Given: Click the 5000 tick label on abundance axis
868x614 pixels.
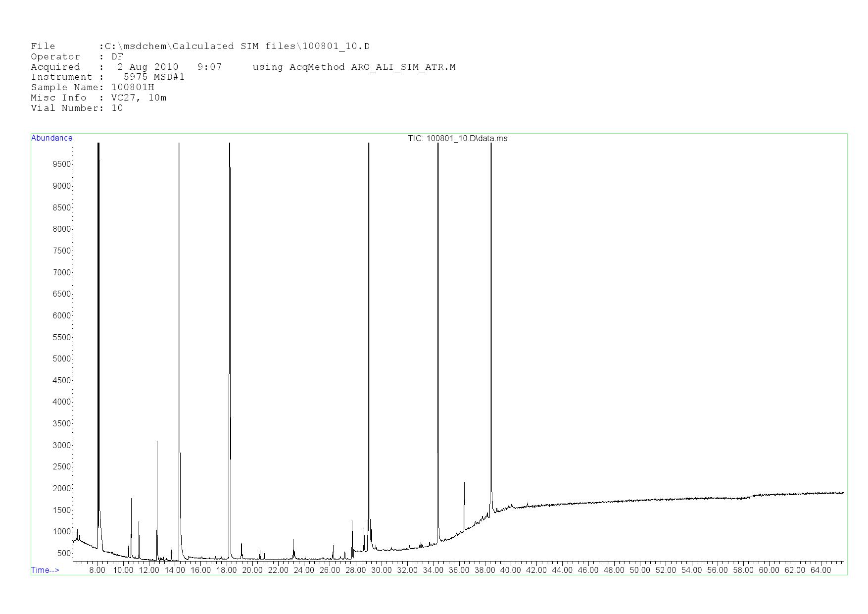Looking at the screenshot, I should point(61,358).
